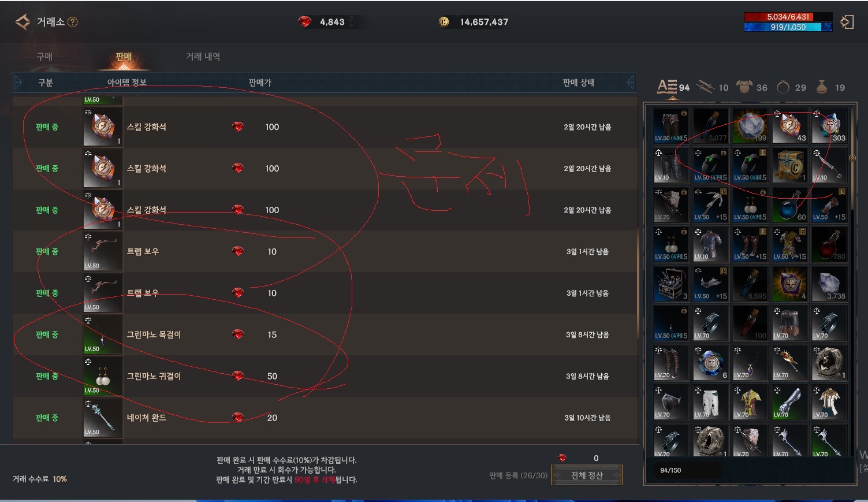The image size is (868, 502).
Task: Click the 그린마노 귀걸이 earring icon in listing
Action: pyautogui.click(x=103, y=376)
